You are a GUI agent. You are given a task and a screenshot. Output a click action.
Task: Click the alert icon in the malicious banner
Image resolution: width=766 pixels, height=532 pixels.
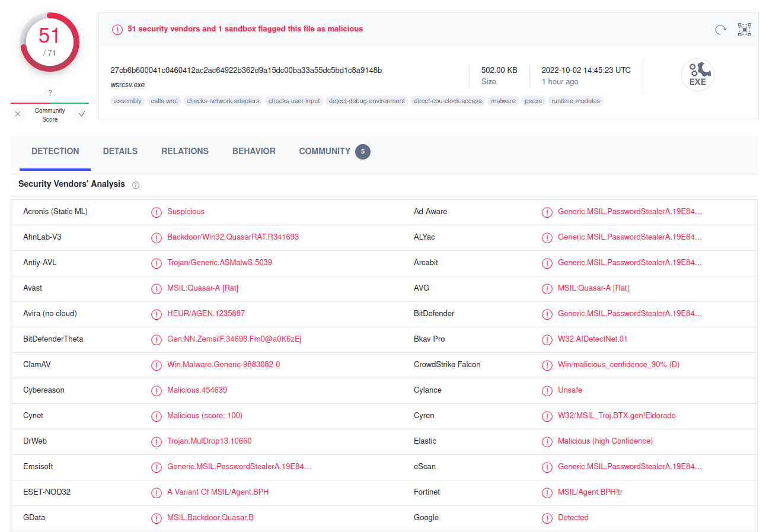point(117,29)
